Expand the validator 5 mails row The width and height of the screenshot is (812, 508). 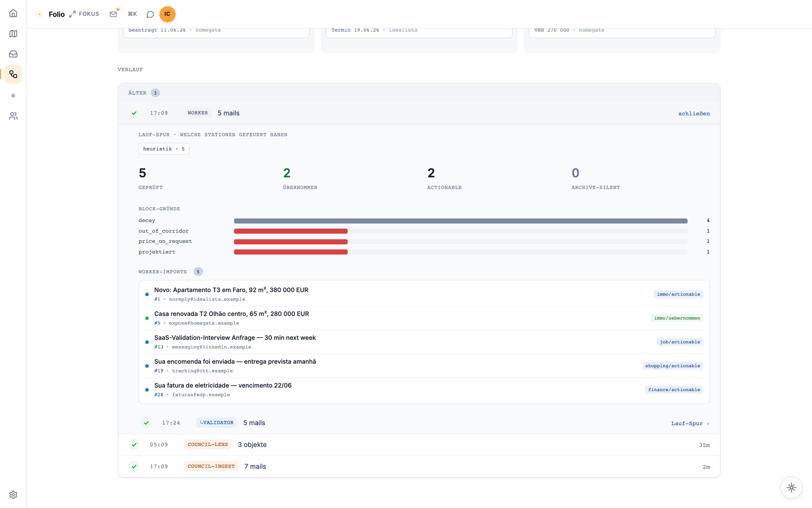[x=419, y=423]
